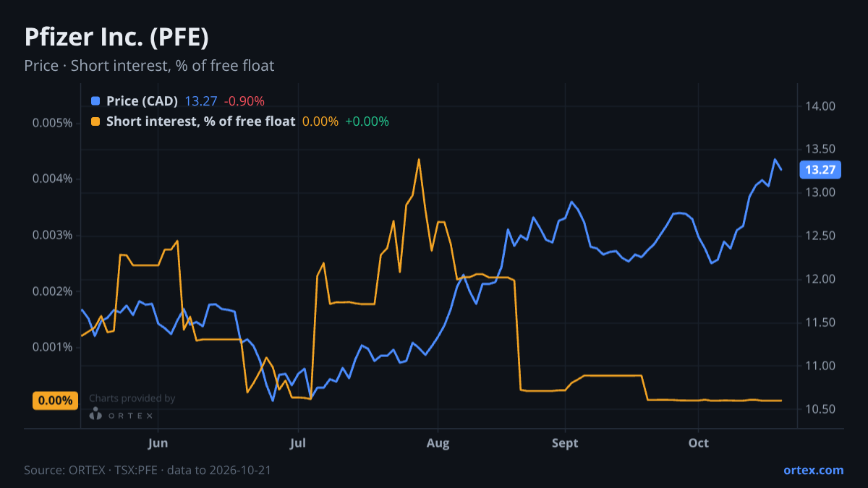This screenshot has height=488, width=868.
Task: Click the 0.002% left axis label
Action: [x=52, y=291]
